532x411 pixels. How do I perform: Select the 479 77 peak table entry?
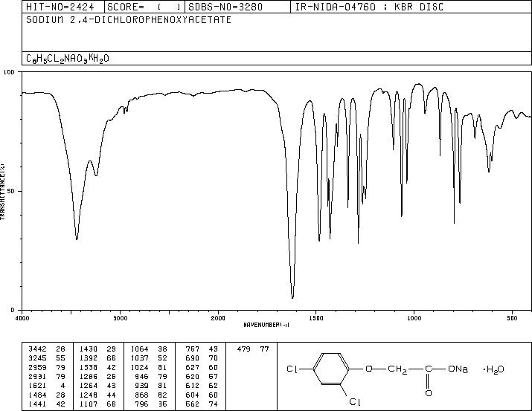point(252,349)
